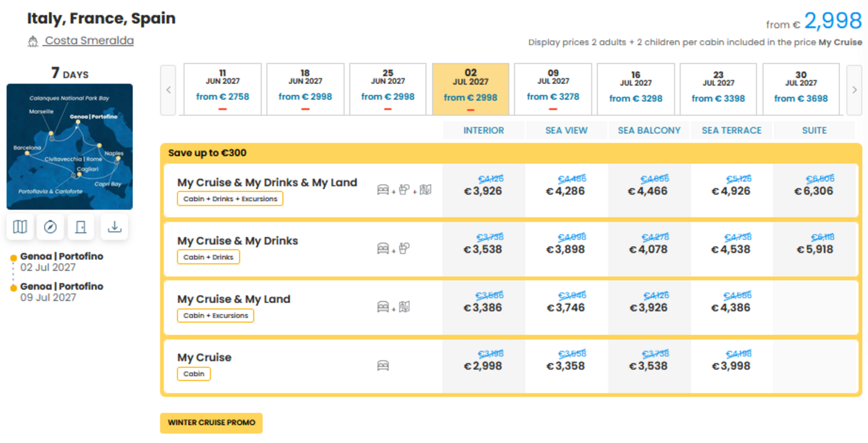Click the compass icon under the map
This screenshot has height=443, width=868.
coord(50,227)
